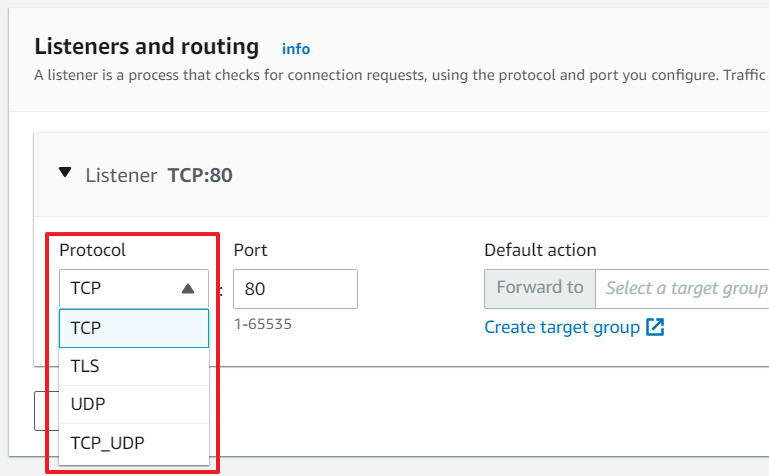Click the Port field label
769x476 pixels.
[250, 250]
